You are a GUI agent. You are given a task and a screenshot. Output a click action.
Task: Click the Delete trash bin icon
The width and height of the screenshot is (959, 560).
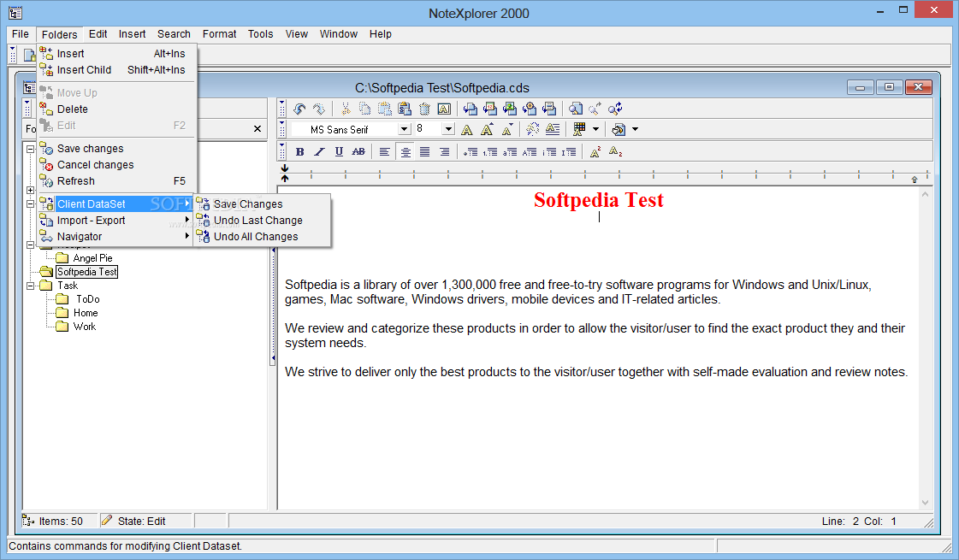(x=424, y=109)
